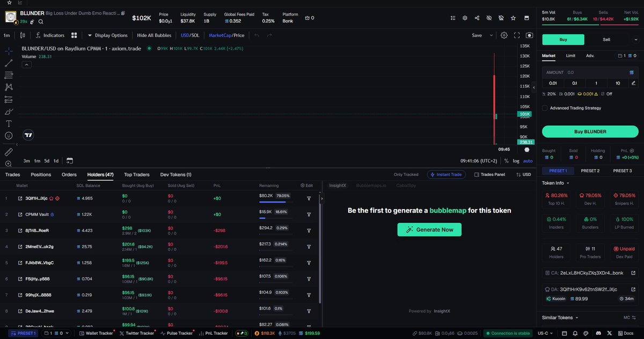Open the Fibonacci retracement tool
644x339 pixels.
pyautogui.click(x=9, y=75)
